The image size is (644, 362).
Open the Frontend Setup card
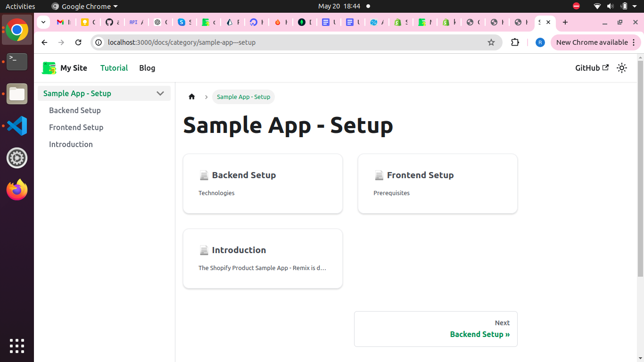click(x=438, y=183)
